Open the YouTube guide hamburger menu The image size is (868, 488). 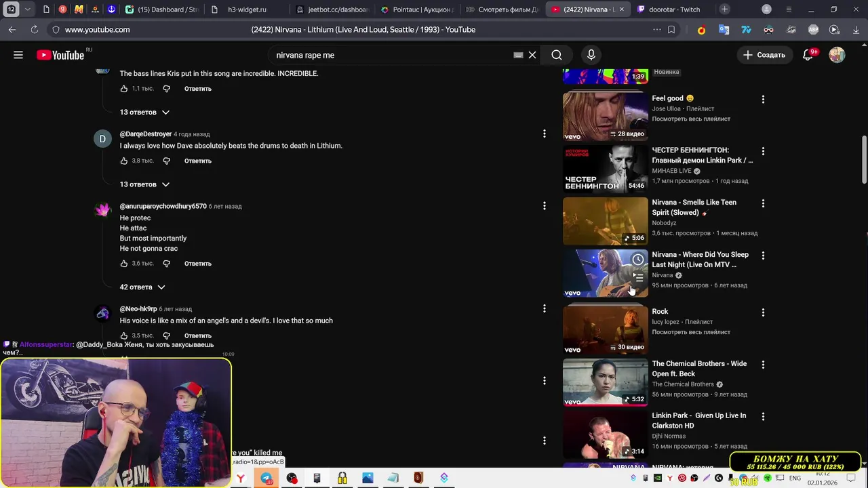pos(18,55)
